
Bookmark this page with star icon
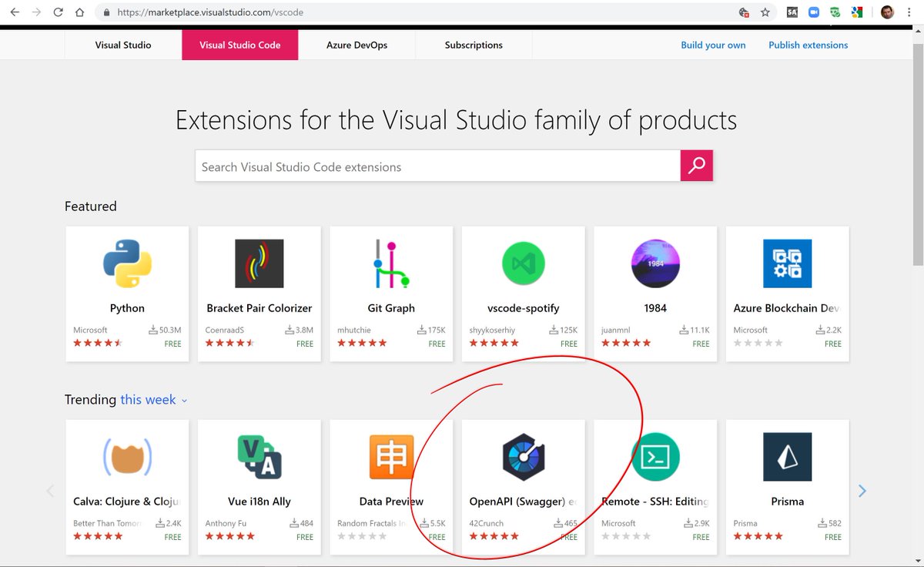[765, 12]
